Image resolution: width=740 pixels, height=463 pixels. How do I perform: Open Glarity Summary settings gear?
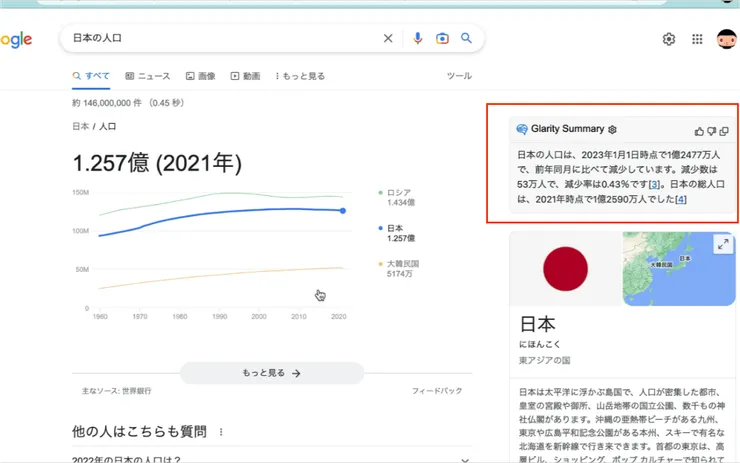612,129
